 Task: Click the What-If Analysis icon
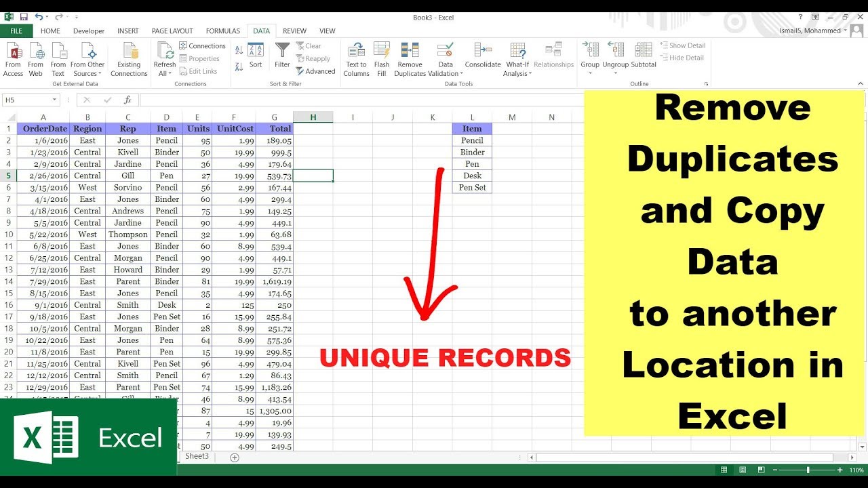click(x=518, y=51)
